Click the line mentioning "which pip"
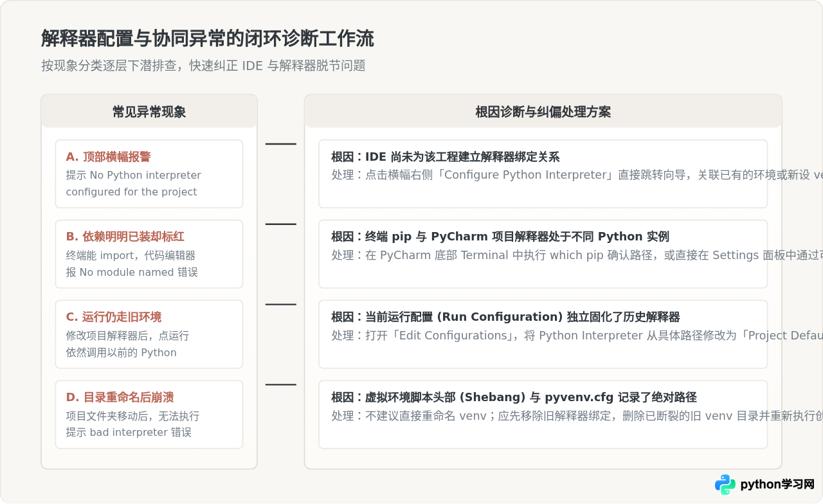Screen dimensions: 823x504 [x=577, y=255]
